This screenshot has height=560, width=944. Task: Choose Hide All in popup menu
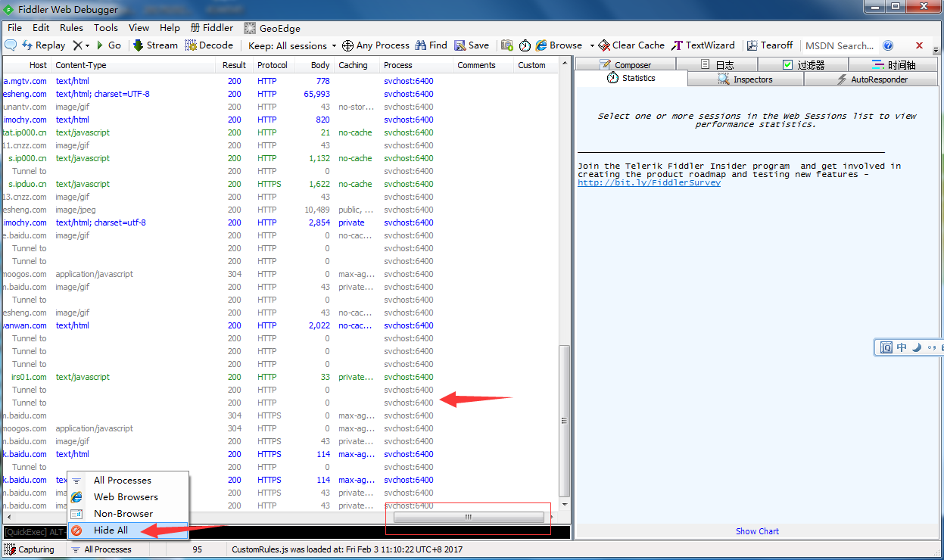[x=128, y=530]
